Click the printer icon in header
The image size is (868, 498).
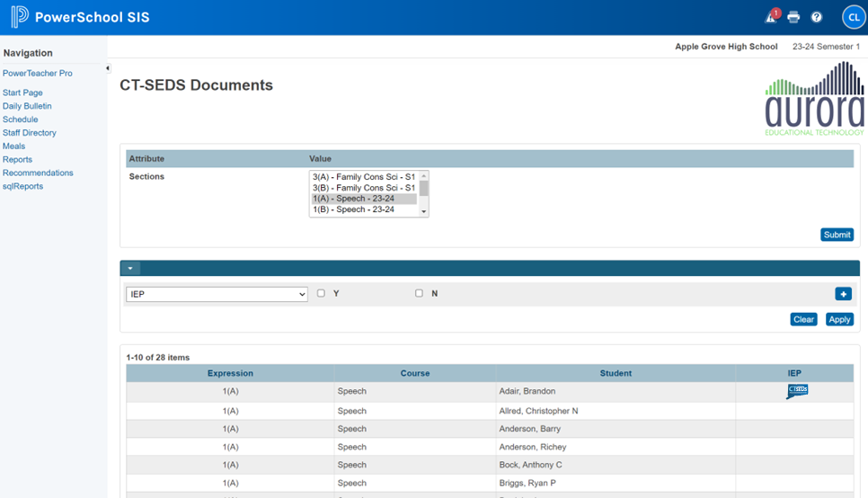click(793, 17)
